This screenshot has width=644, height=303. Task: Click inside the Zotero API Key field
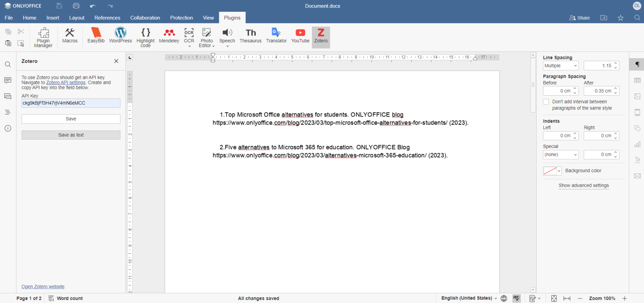pyautogui.click(x=70, y=103)
